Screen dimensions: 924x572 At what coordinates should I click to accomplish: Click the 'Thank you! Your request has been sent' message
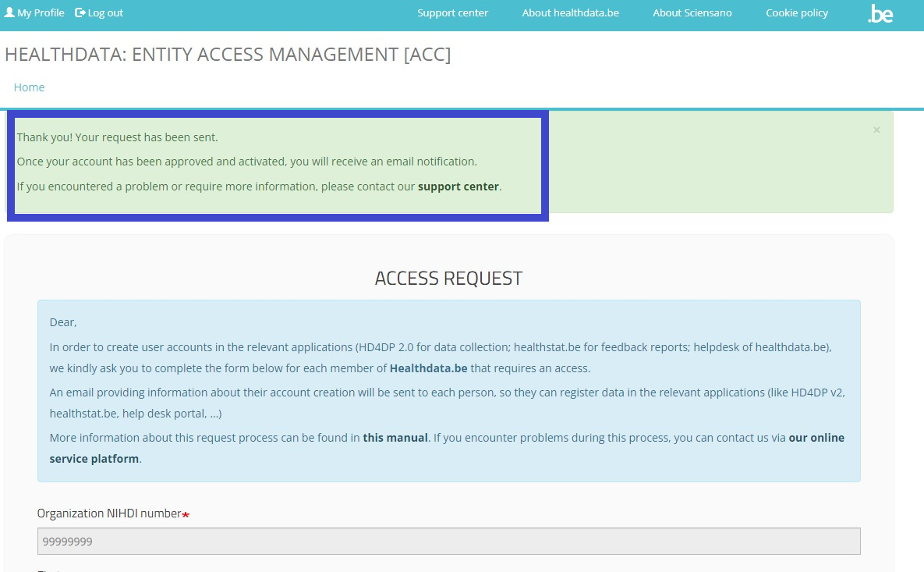pyautogui.click(x=117, y=137)
